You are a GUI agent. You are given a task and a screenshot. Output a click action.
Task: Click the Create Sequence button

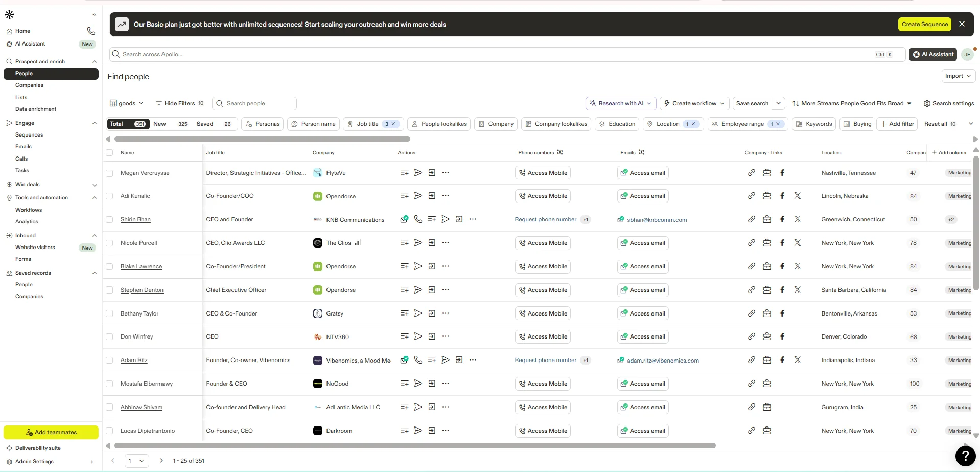(924, 24)
